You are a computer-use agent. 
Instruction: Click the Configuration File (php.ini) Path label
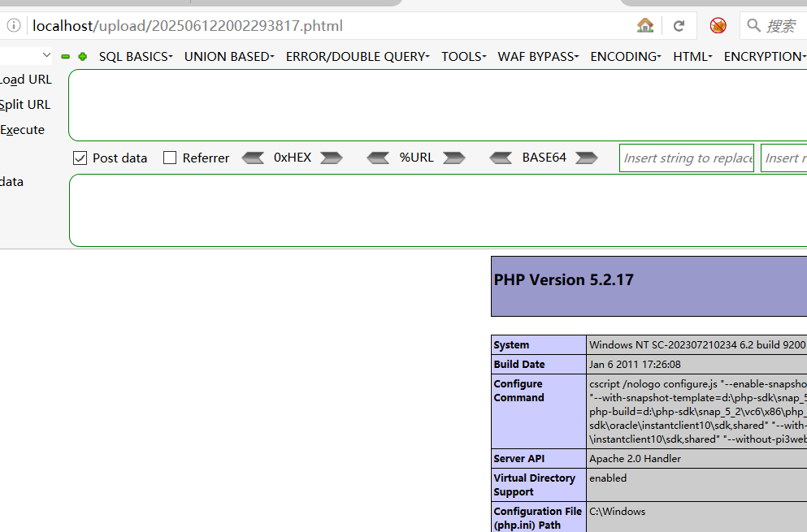(x=537, y=518)
